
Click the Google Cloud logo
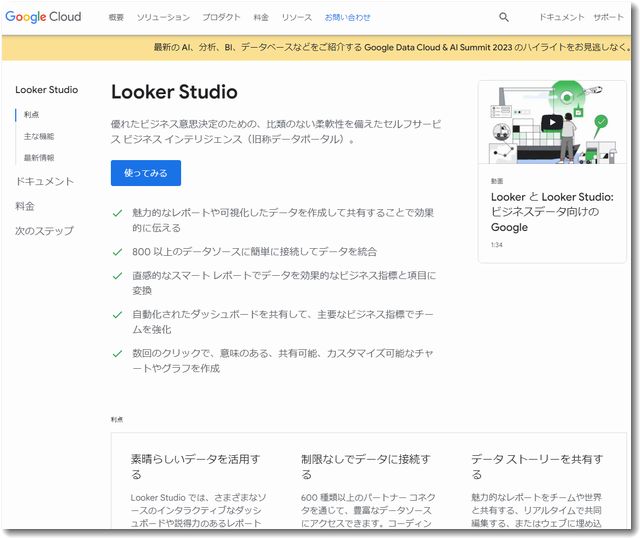(x=43, y=17)
